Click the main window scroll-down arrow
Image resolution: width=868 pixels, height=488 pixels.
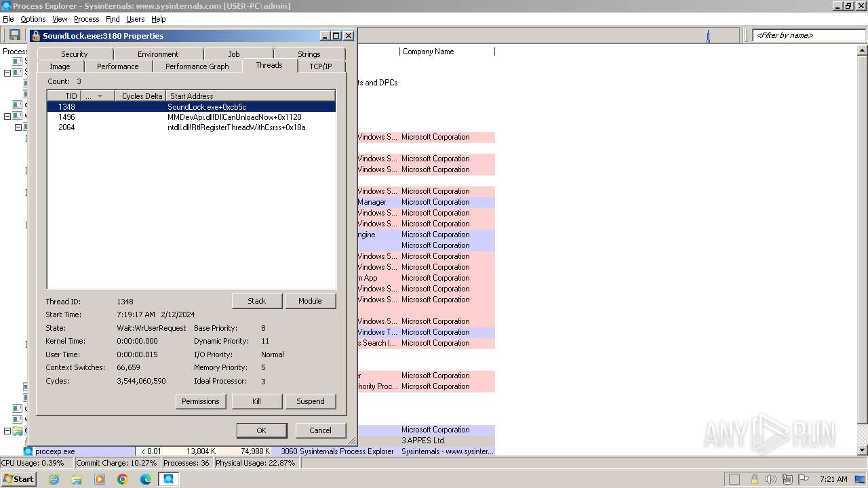(863, 451)
